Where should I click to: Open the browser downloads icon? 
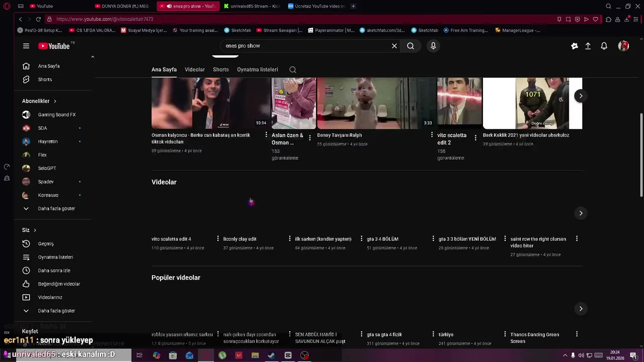pos(627,19)
